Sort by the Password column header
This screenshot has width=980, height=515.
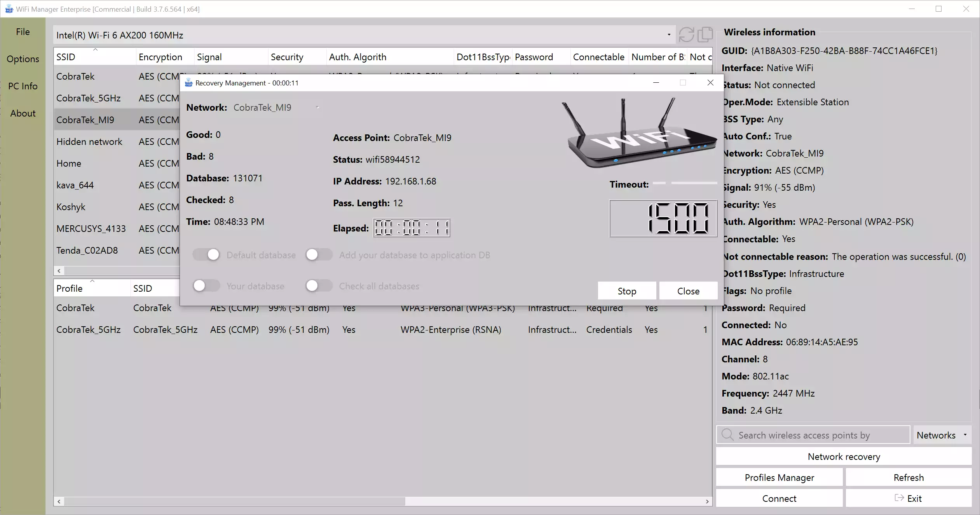pyautogui.click(x=541, y=57)
